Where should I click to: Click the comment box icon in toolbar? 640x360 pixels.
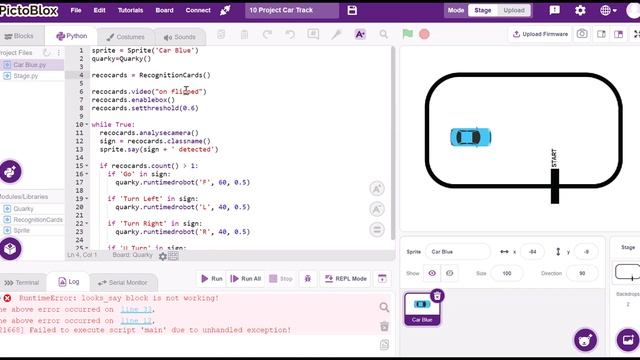(x=313, y=34)
